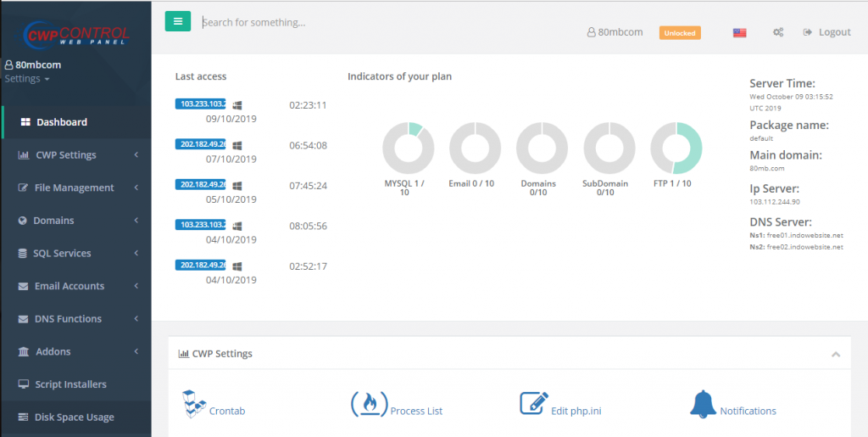Click the FTP 1 / 10 usage donut chart

coord(676,148)
